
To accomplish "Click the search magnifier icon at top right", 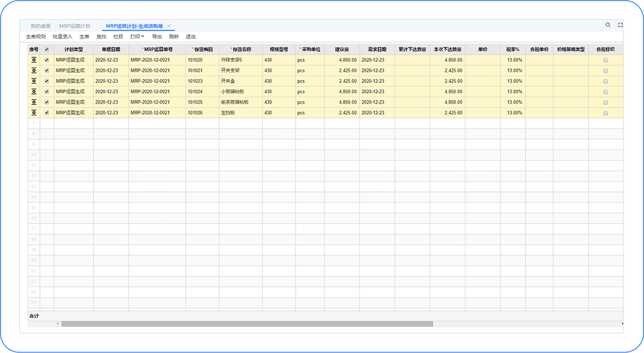I will click(608, 25).
